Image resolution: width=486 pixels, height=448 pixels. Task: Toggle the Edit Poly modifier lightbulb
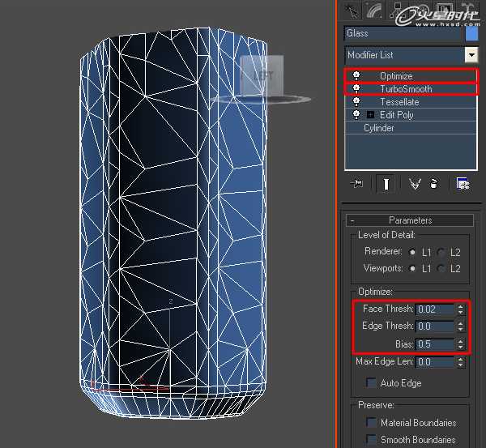pos(356,115)
